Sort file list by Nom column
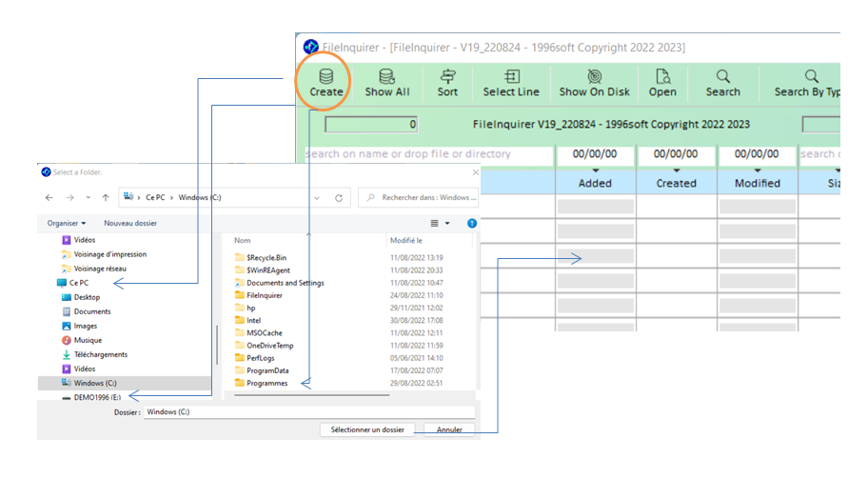This screenshot has height=479, width=868. tap(243, 240)
